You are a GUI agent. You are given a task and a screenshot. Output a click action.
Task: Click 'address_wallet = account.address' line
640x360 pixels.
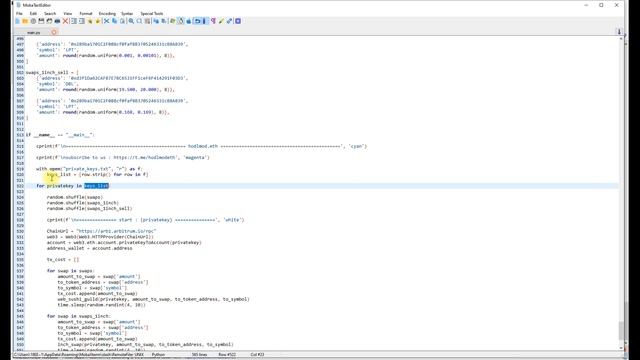pos(89,248)
